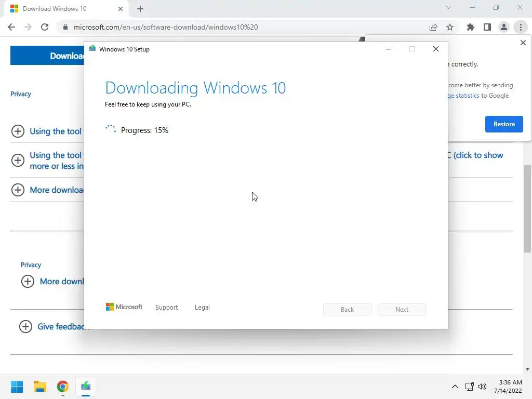The height and width of the screenshot is (399, 532).
Task: Close the Windows 10 Setup dialog
Action: [x=436, y=49]
